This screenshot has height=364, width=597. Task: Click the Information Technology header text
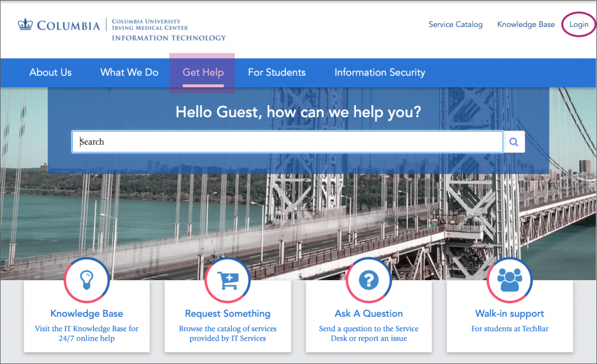click(169, 38)
